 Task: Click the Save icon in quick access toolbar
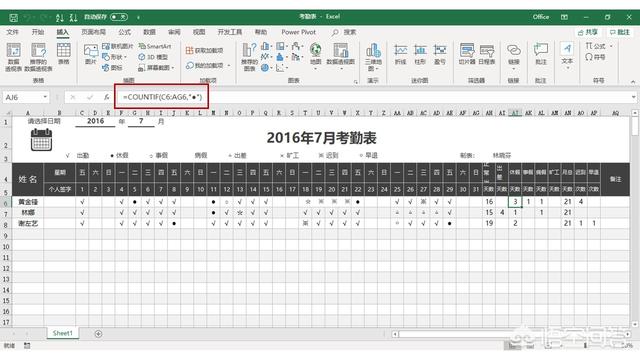pyautogui.click(x=13, y=18)
